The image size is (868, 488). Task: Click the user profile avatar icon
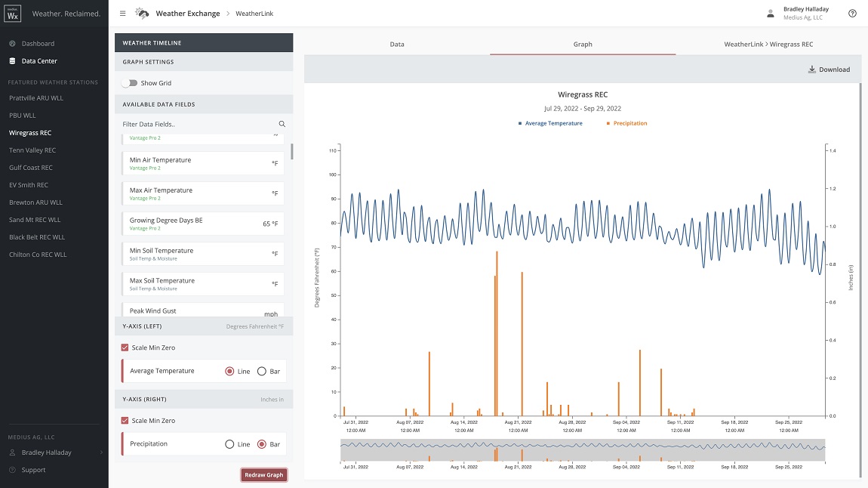(x=771, y=13)
